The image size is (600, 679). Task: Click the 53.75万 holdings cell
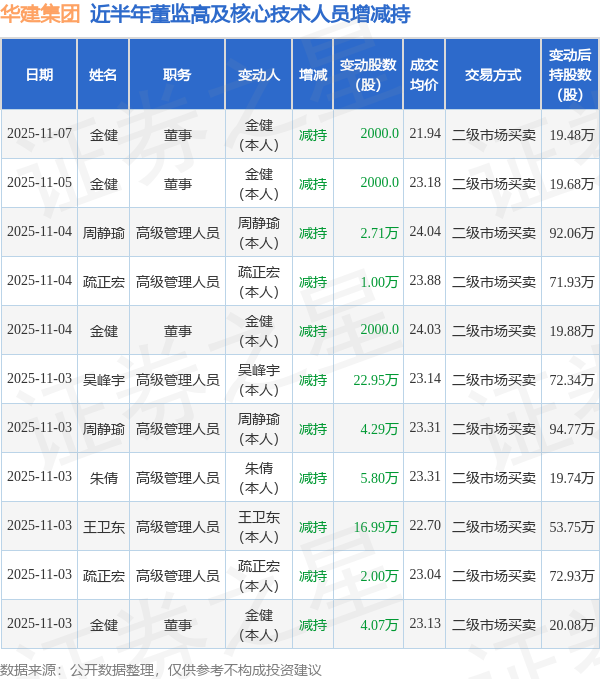[571, 527]
